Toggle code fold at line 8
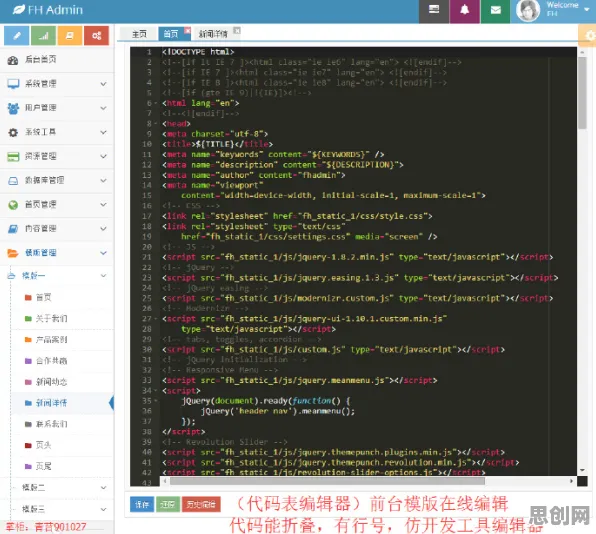 click(x=155, y=124)
